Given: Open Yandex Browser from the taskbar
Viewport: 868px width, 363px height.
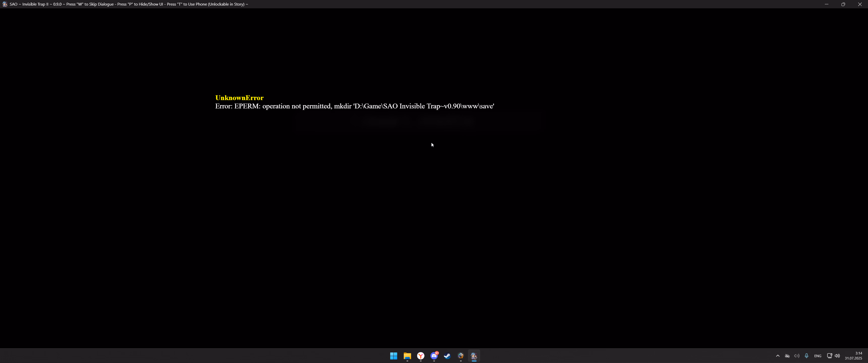Looking at the screenshot, I should (421, 356).
